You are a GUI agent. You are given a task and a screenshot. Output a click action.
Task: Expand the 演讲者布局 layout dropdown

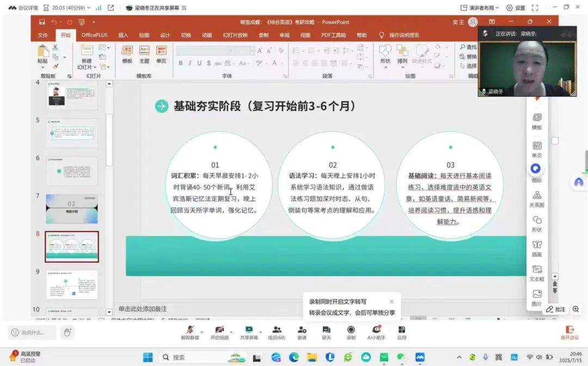click(480, 8)
